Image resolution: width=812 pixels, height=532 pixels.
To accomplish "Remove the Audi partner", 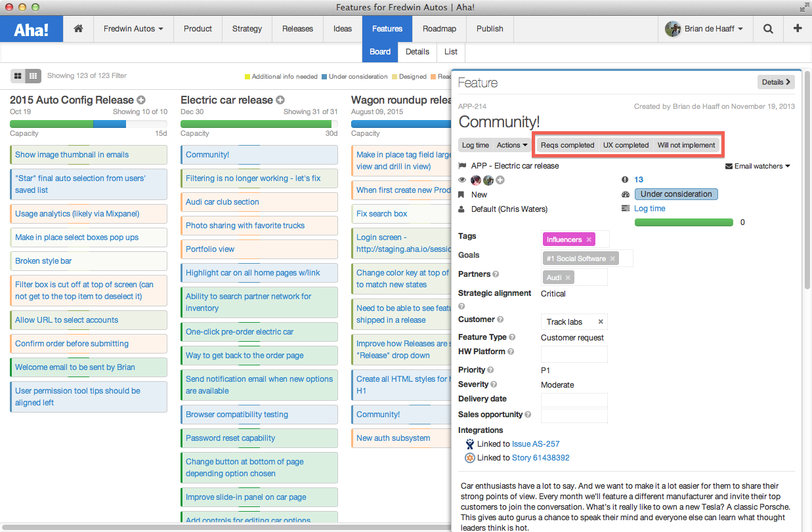I will pos(568,277).
